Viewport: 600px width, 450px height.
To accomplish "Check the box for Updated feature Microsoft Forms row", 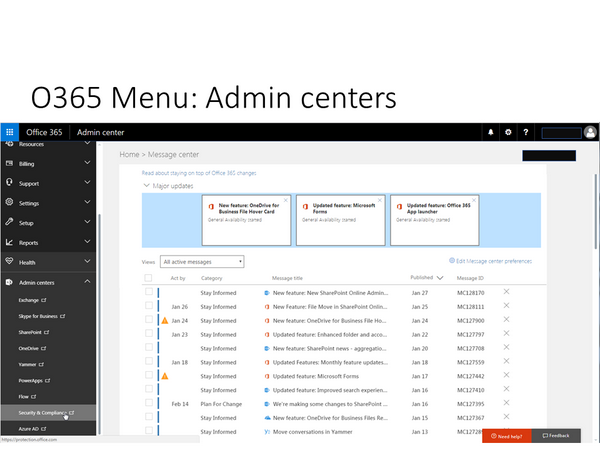I will point(149,375).
